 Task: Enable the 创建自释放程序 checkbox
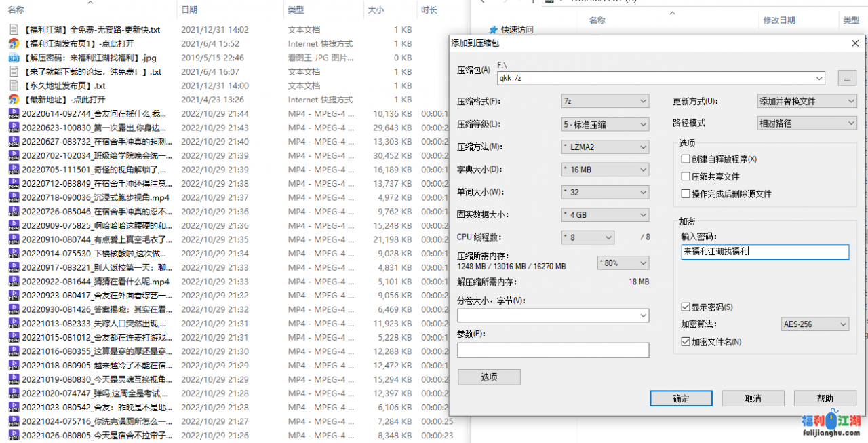686,159
